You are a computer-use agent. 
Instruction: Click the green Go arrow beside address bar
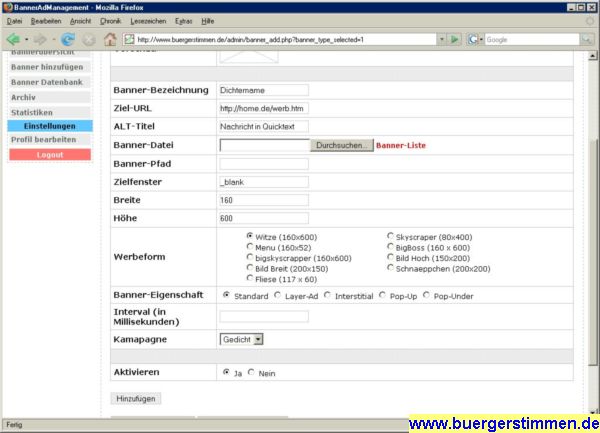[454, 39]
